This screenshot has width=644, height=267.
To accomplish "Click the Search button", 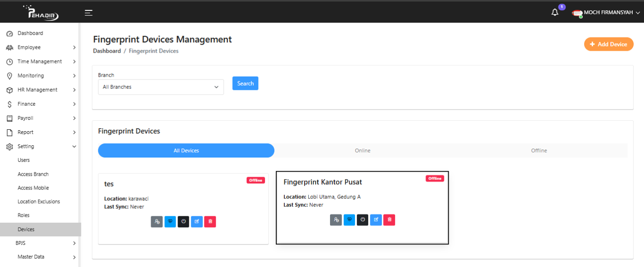I will click(245, 83).
